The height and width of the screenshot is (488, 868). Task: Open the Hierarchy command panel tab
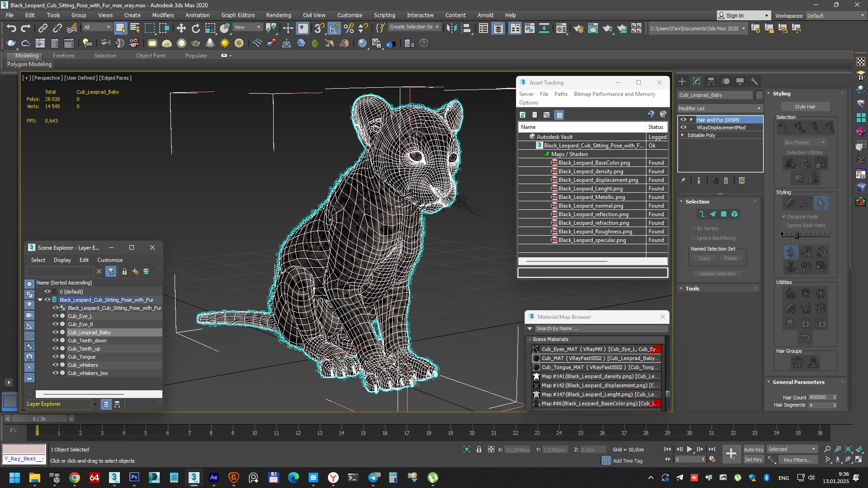click(x=711, y=81)
